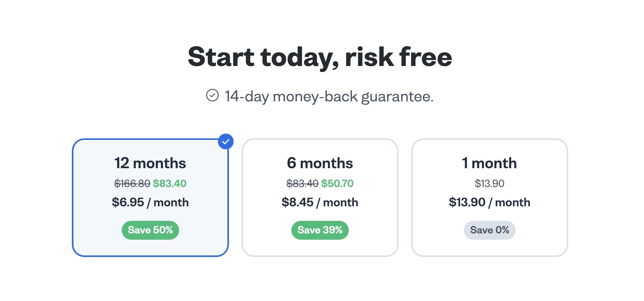Click the green $83.40 discounted price
This screenshot has height=301, width=644.
[x=170, y=184]
